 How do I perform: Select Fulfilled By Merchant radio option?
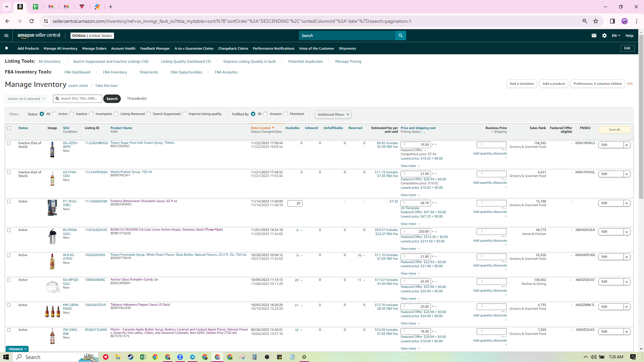tap(286, 114)
